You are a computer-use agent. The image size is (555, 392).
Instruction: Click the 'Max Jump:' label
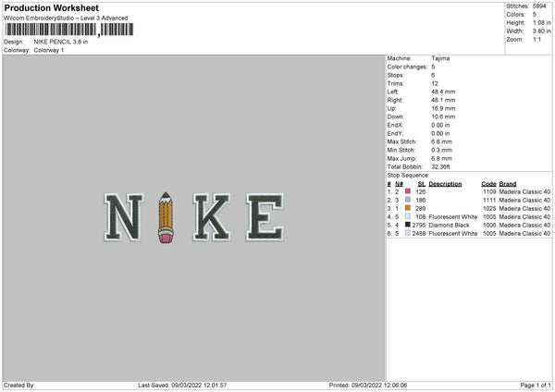(x=401, y=158)
